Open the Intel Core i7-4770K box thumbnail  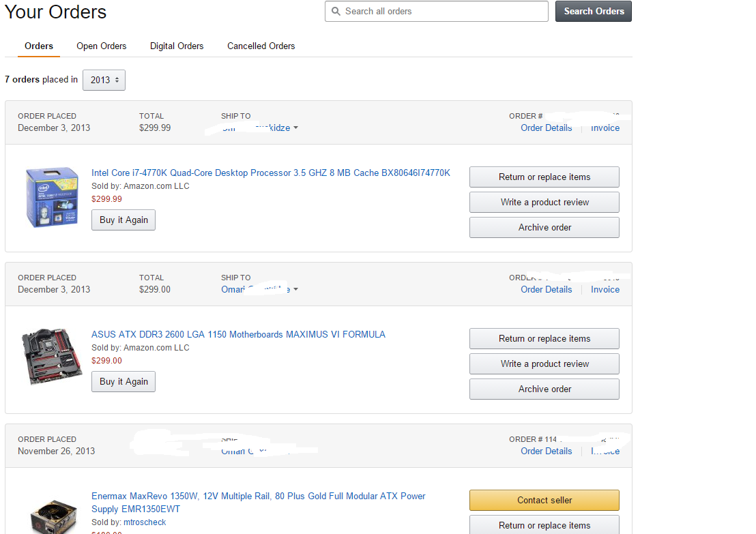(x=52, y=197)
